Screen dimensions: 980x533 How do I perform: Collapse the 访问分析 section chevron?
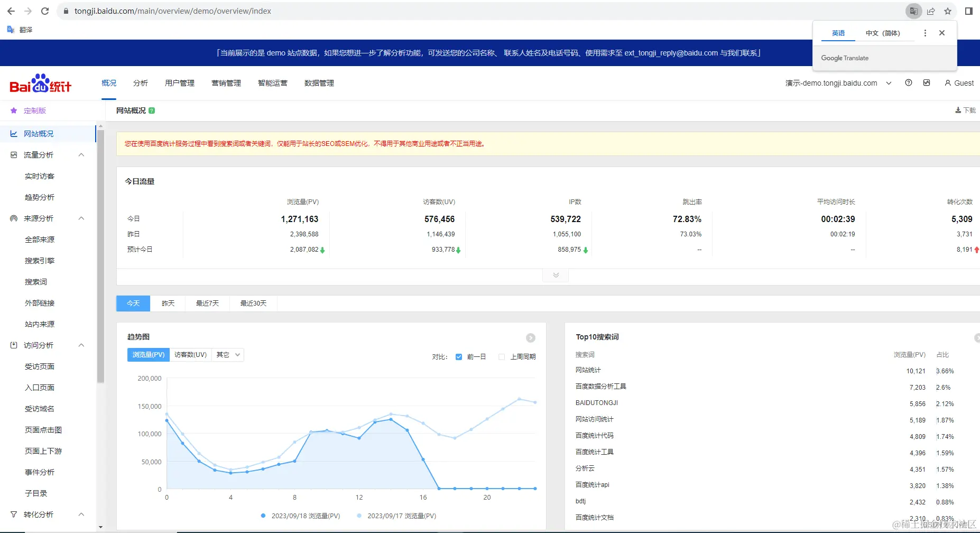[81, 345]
